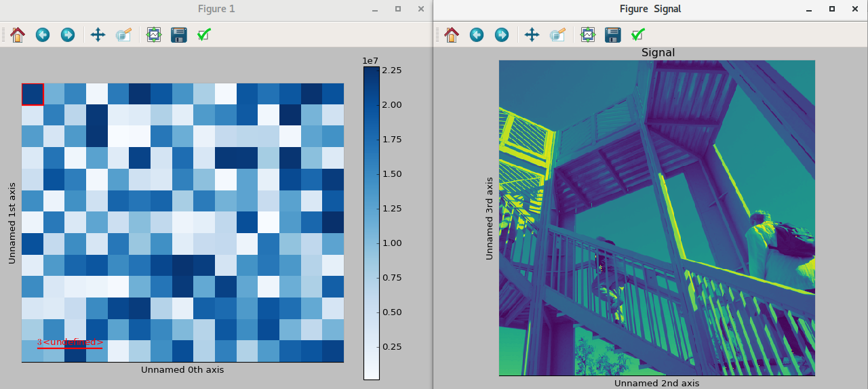Open Configure subplots in Signal figure
Screen dimensions: 868x389
tap(588, 35)
